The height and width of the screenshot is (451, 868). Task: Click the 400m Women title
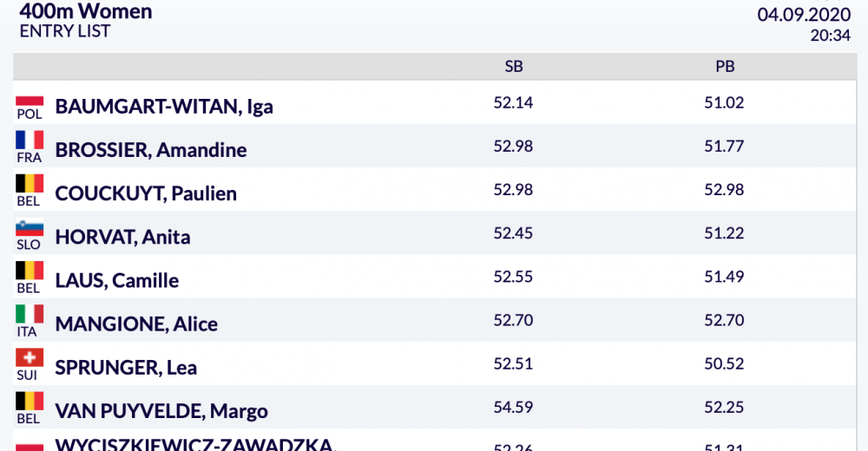pyautogui.click(x=86, y=11)
